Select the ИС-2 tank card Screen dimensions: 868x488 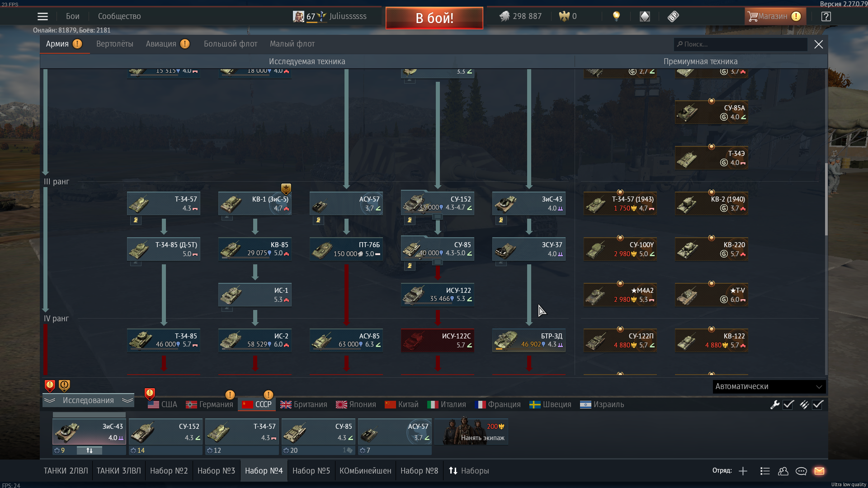coord(255,340)
